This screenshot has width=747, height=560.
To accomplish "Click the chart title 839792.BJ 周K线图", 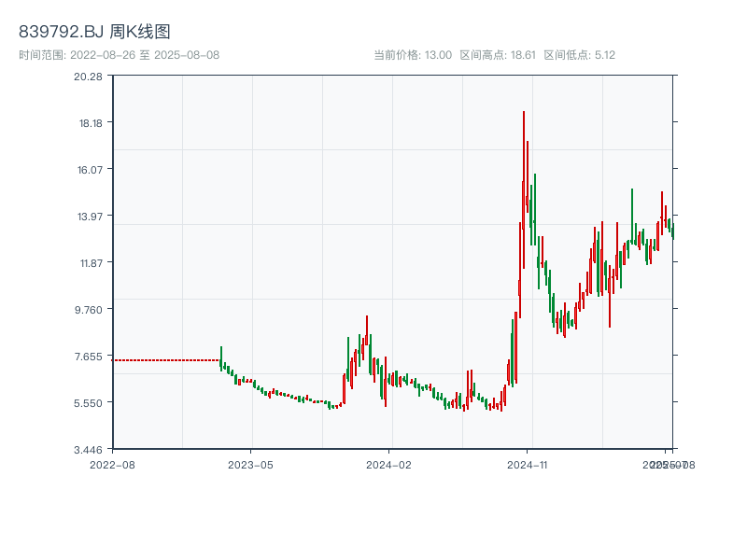I will pos(94,32).
